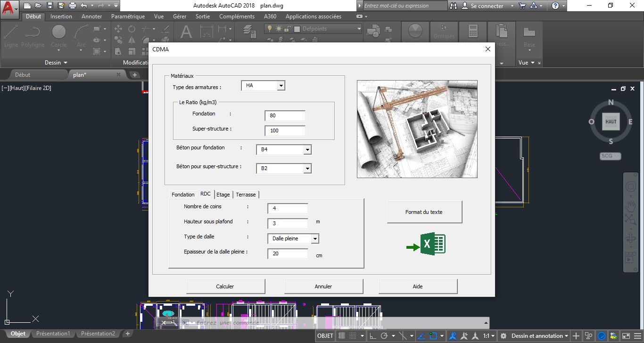Click the Save As icon in quick access toolbar
The height and width of the screenshot is (343, 644).
[x=61, y=6]
